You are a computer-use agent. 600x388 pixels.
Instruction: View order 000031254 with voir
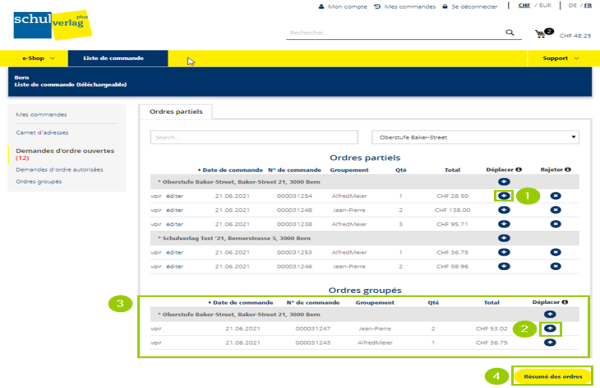coord(156,196)
